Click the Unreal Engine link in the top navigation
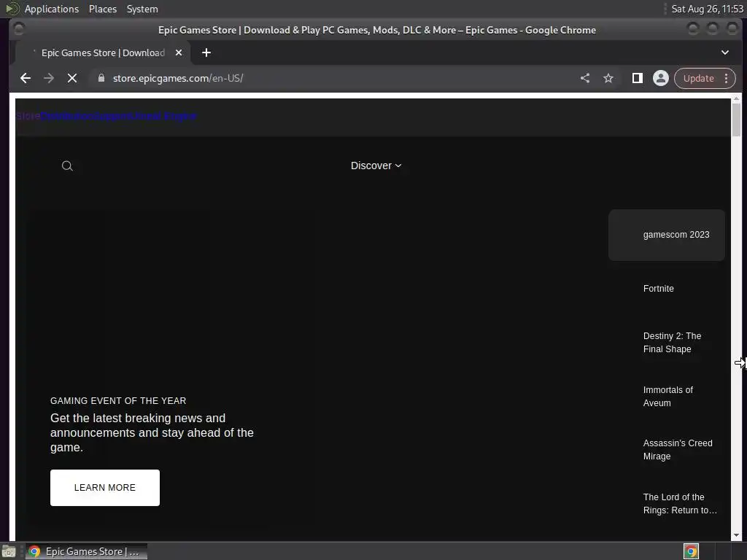This screenshot has height=560, width=747. point(166,116)
